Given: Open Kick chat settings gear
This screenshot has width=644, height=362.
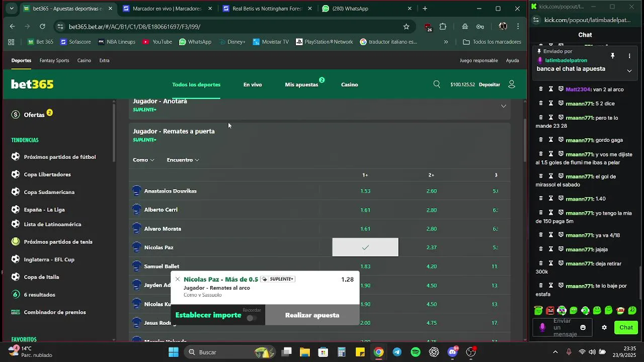Looking at the screenshot, I should click(x=604, y=327).
